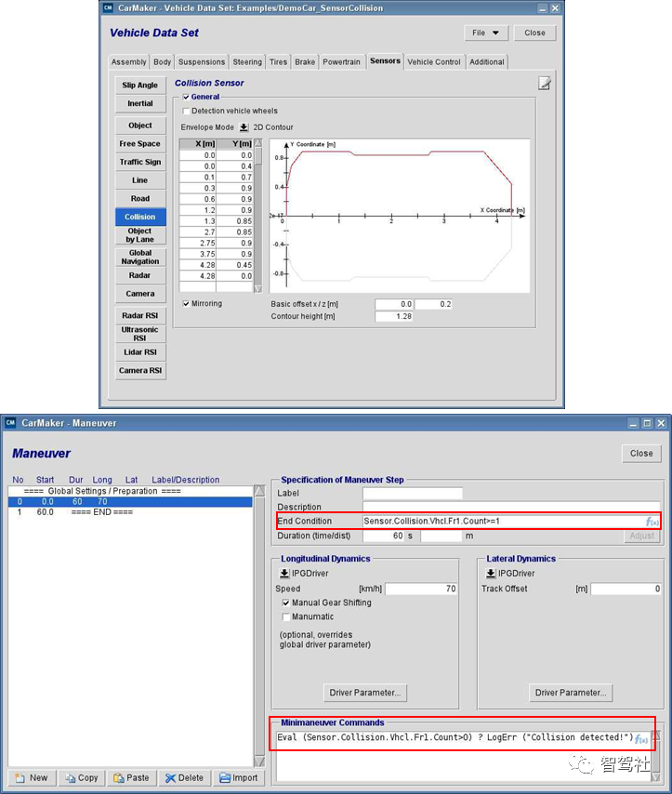Select the Traffic Sign sensor
672x794 pixels.
click(x=140, y=162)
